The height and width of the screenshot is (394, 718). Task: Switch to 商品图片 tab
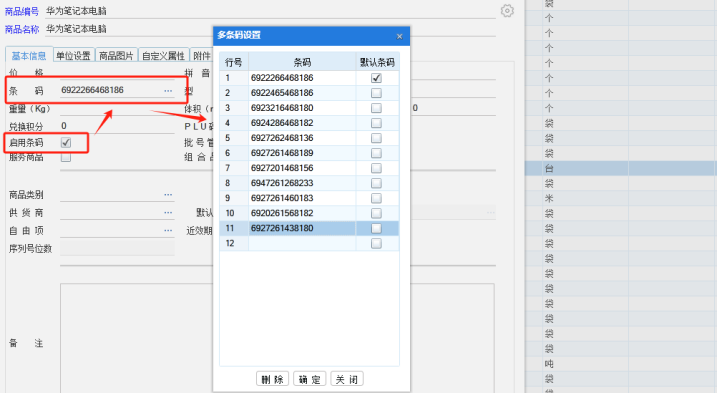tap(116, 55)
